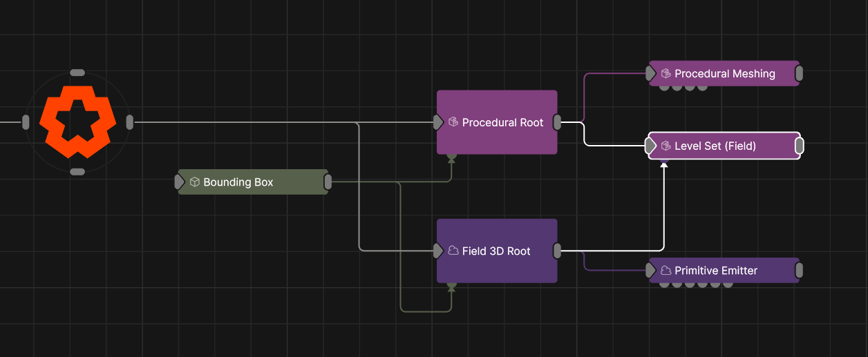Click the top connector of the root node
The height and width of the screenshot is (357, 868).
(x=77, y=73)
